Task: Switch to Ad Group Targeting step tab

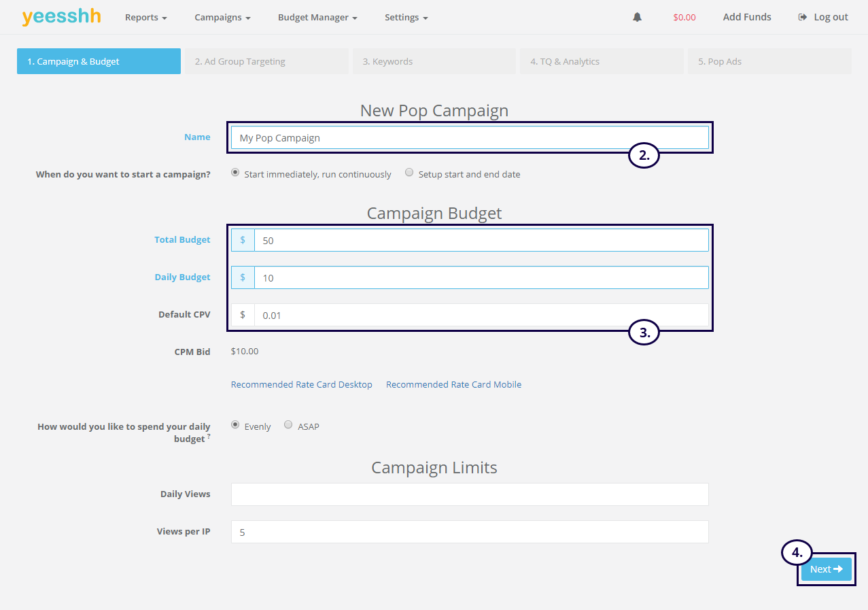Action: [x=266, y=61]
